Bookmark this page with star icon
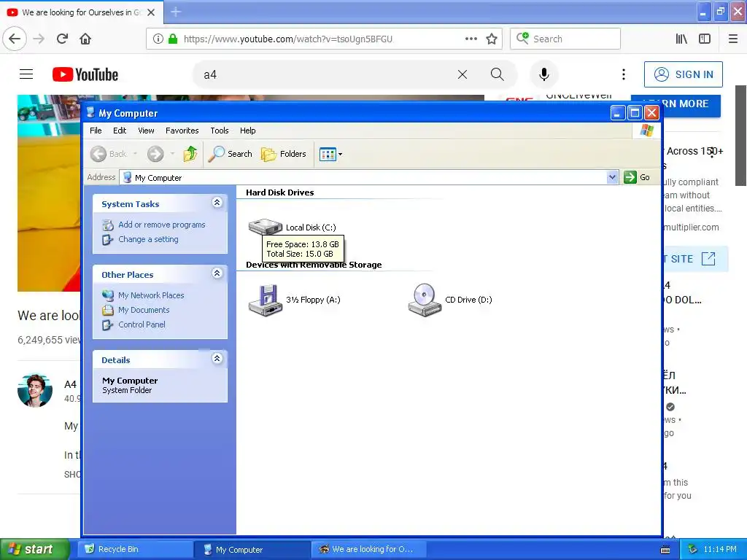The image size is (747, 560). [492, 39]
